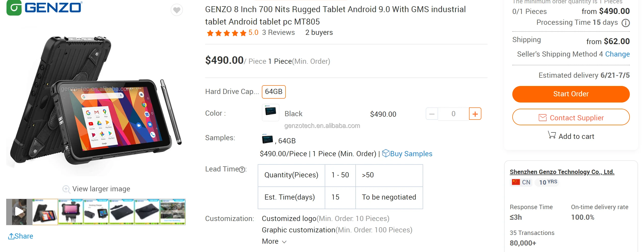Click the Contact Supplier button
The height and width of the screenshot is (252, 644).
click(571, 118)
